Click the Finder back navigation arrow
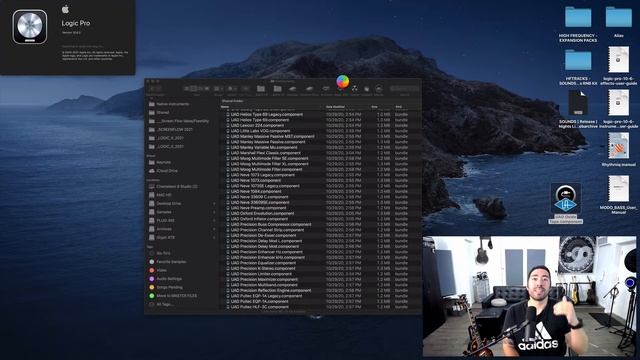The width and height of the screenshot is (640, 360). point(151,89)
